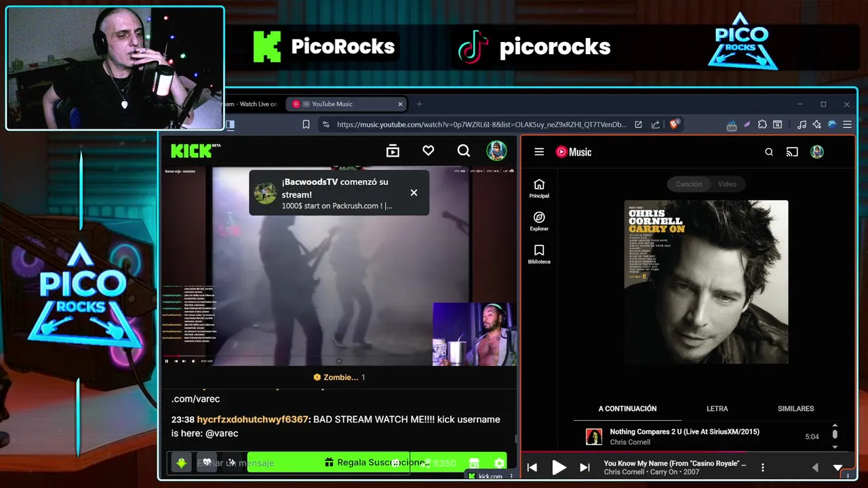The width and height of the screenshot is (868, 488).
Task: Open YouTube Music hamburger menu
Action: 539,152
